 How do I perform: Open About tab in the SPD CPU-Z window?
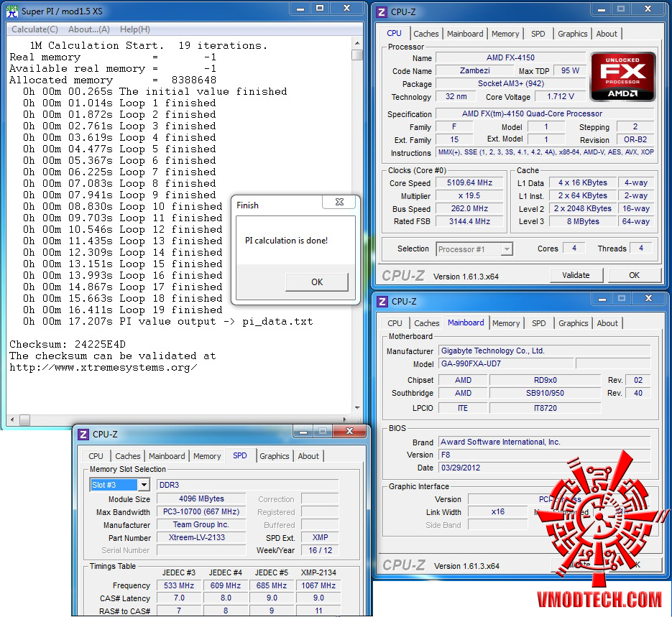(x=308, y=456)
